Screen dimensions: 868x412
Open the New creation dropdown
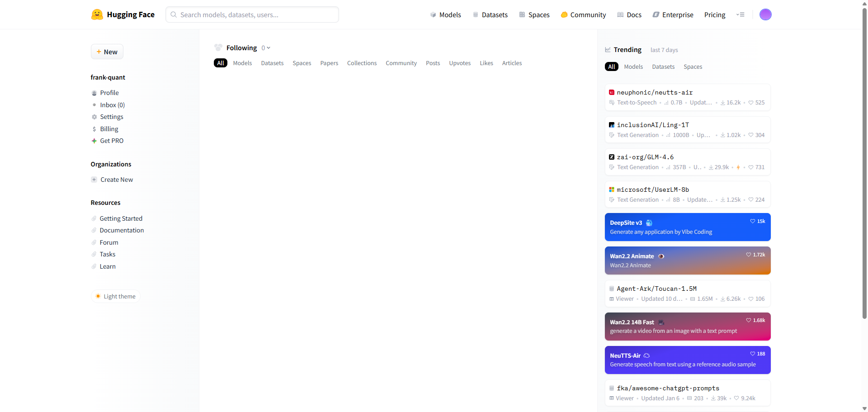pos(107,52)
